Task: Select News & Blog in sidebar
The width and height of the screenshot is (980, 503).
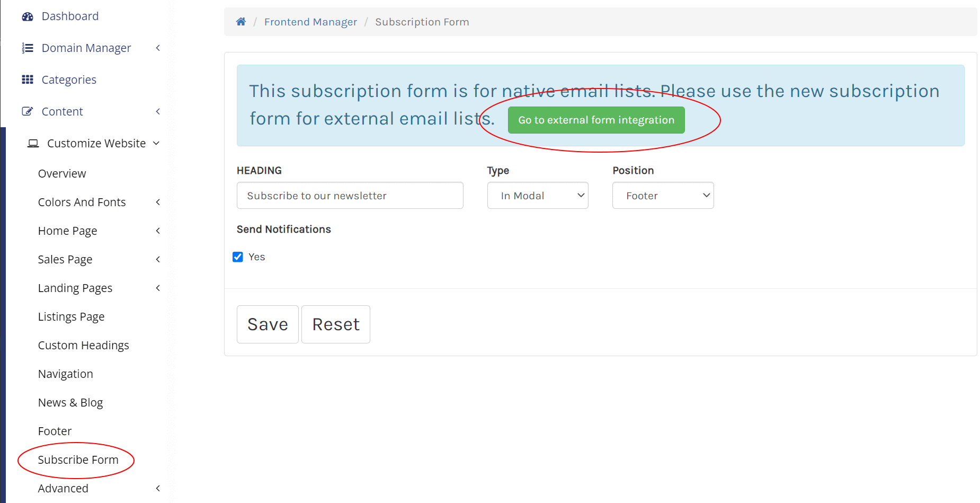Action: pos(70,403)
